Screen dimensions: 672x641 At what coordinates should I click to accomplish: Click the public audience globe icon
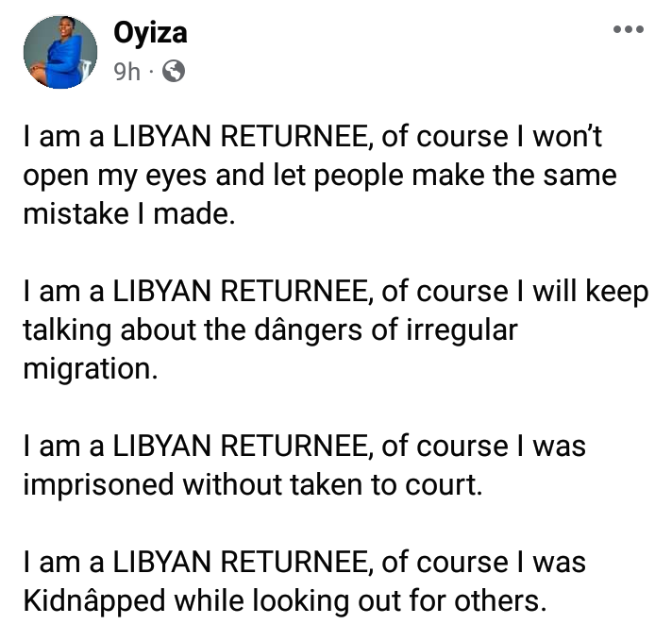click(174, 71)
